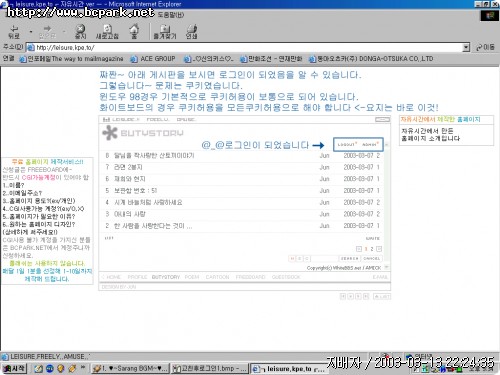This screenshot has height=375, width=500.
Task: Click the Stop (중지) toolbar icon
Action: tap(80, 32)
